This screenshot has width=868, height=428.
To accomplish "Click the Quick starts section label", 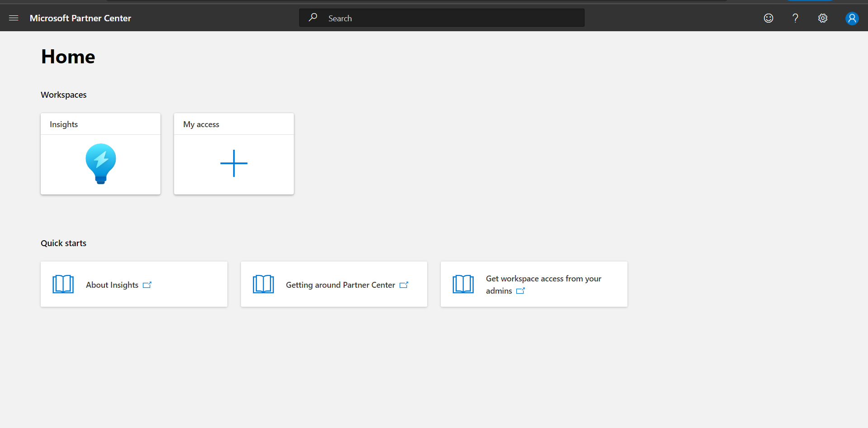I will (x=64, y=243).
